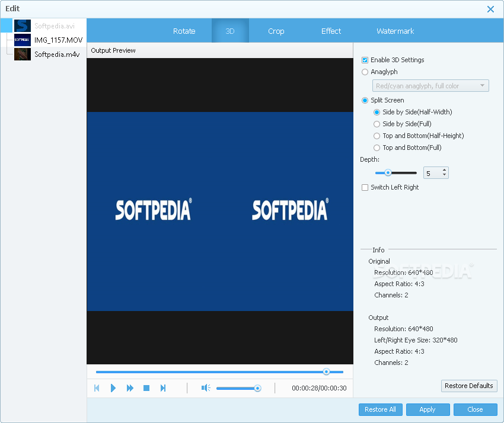Click the 00:00:28/00:00:30 time display

coord(319,388)
